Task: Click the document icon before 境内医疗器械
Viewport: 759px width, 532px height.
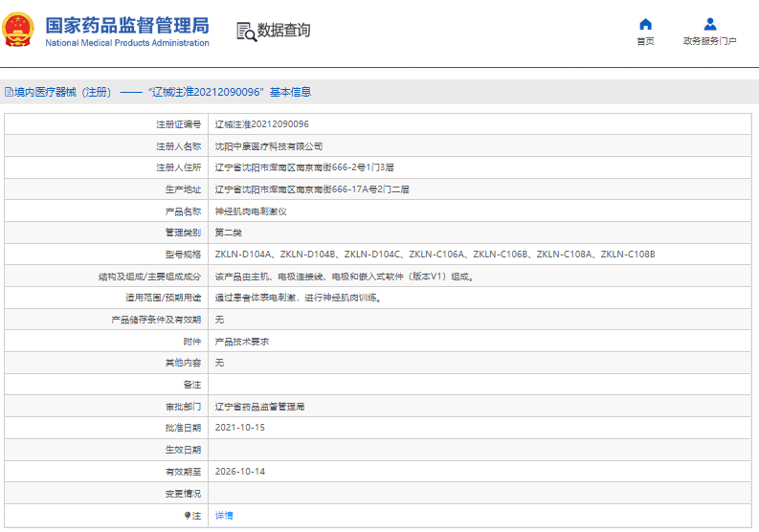Action: (x=9, y=92)
